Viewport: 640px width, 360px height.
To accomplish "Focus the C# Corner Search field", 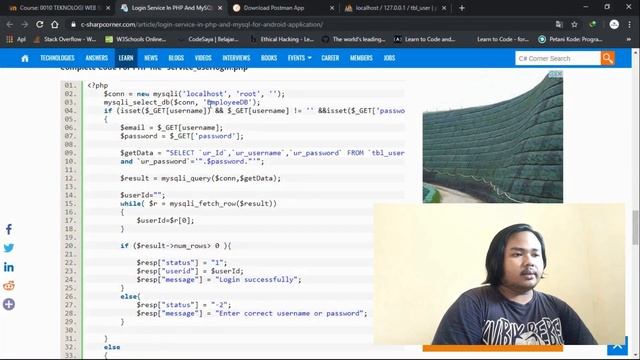I will point(558,58).
